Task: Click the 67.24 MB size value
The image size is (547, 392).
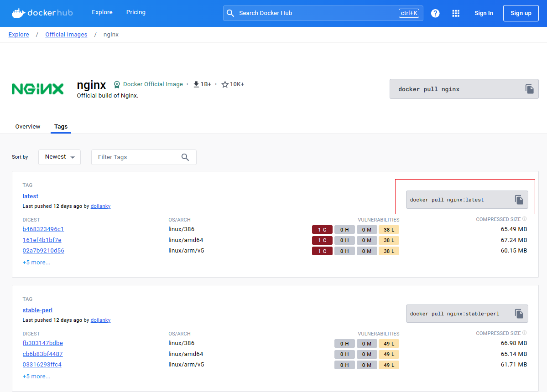Action: coord(514,240)
